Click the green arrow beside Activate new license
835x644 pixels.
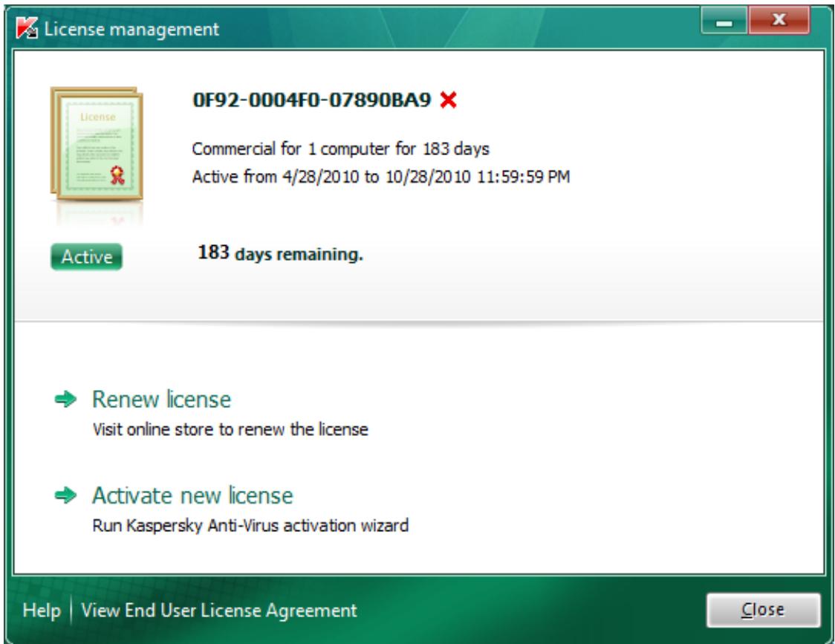[65, 495]
